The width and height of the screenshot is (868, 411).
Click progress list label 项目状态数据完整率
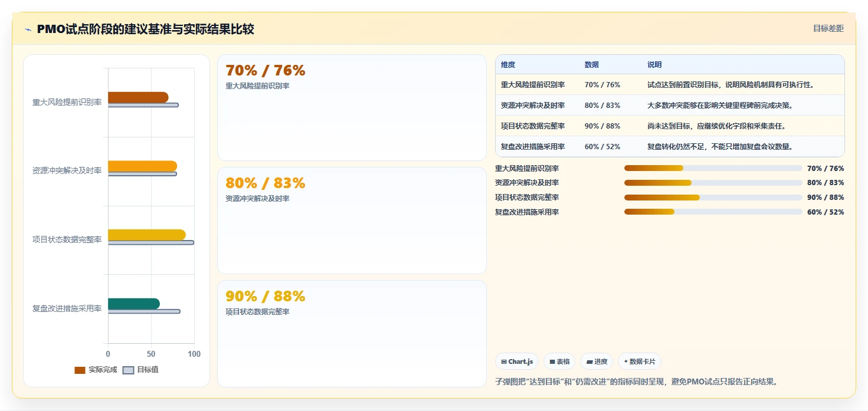point(527,198)
